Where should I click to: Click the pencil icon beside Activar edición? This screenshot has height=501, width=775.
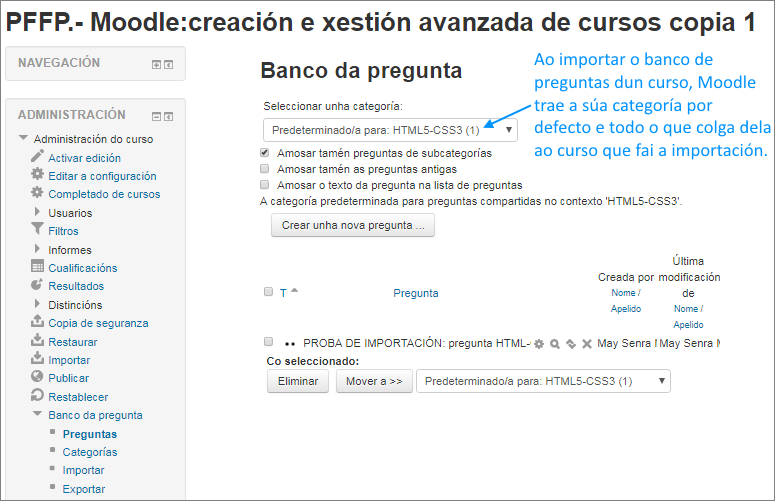pyautogui.click(x=37, y=157)
